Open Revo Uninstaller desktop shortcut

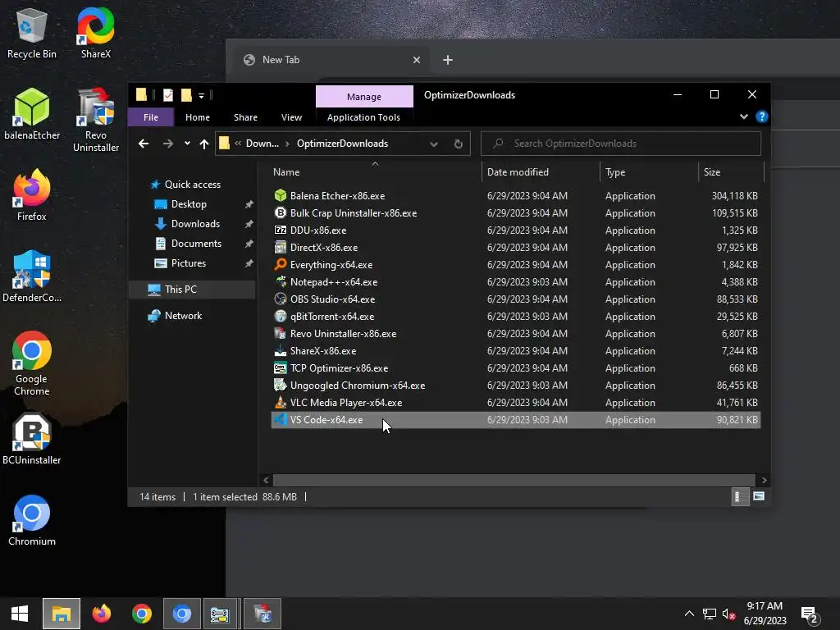point(96,120)
